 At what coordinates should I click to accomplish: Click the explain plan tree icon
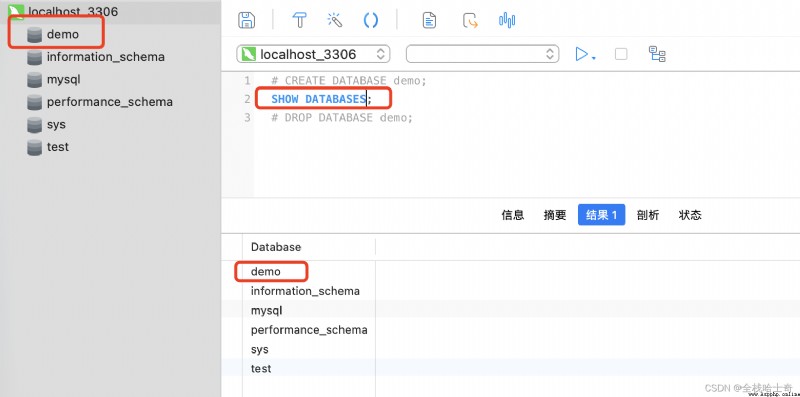(x=657, y=54)
